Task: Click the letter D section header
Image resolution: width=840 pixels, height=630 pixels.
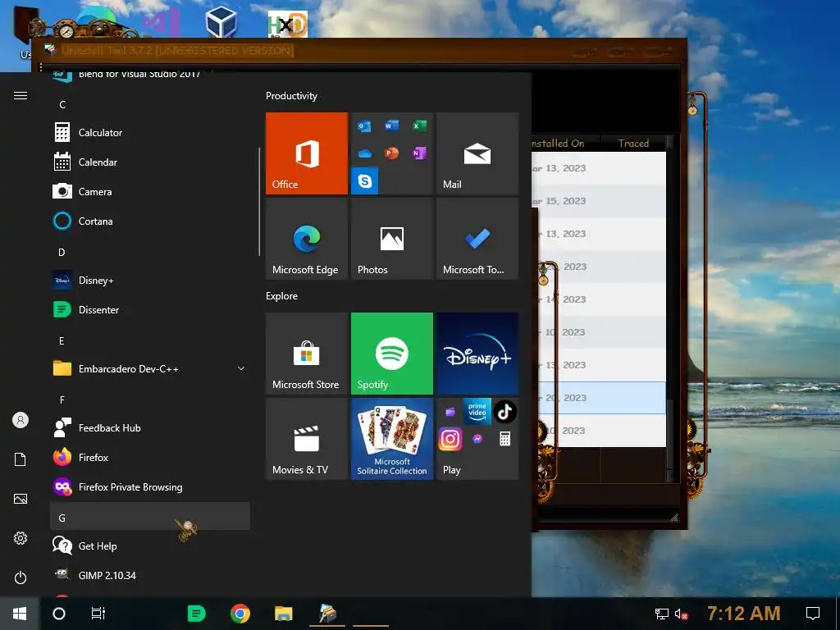Action: tap(150, 252)
